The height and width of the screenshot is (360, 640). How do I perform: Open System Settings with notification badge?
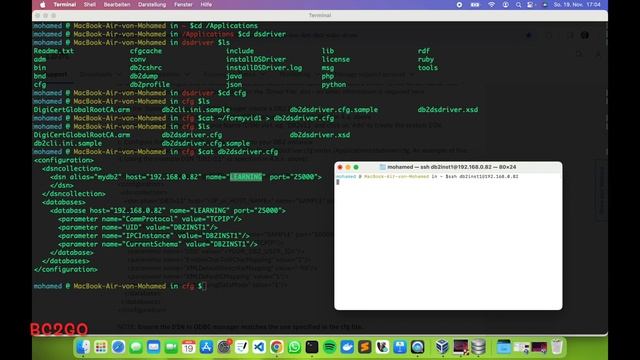tap(224, 347)
